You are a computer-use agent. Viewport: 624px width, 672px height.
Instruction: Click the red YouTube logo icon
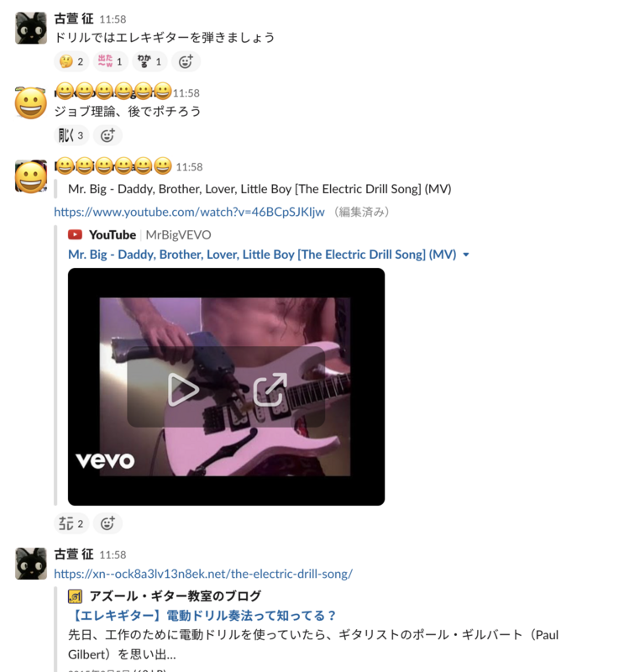(75, 234)
